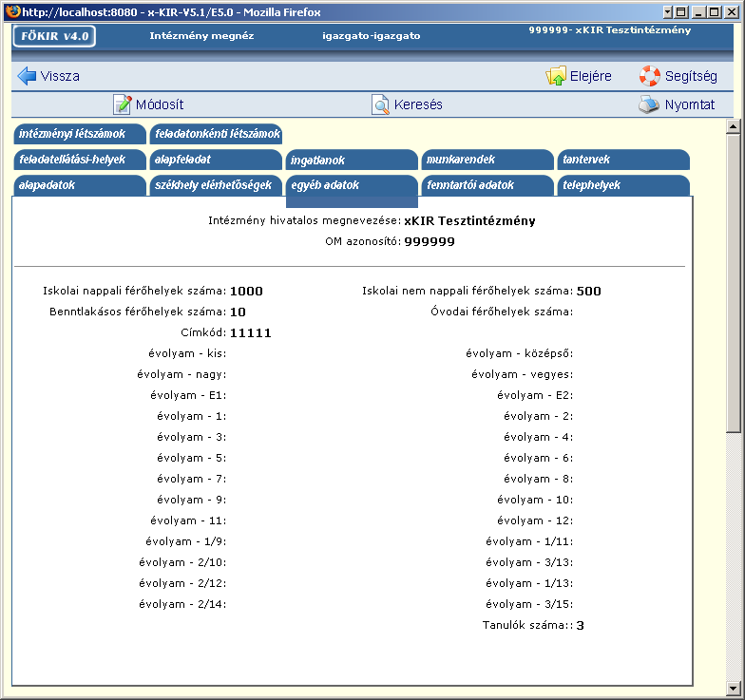The height and width of the screenshot is (700, 745).
Task: Click the Iskolai nappali férőhelyek száma label
Action: [x=135, y=291]
